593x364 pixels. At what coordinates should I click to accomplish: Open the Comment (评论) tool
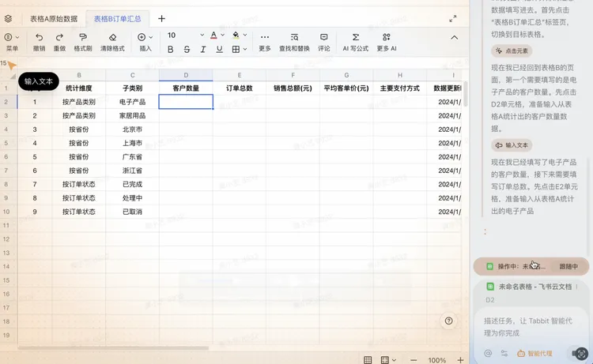[x=323, y=37]
